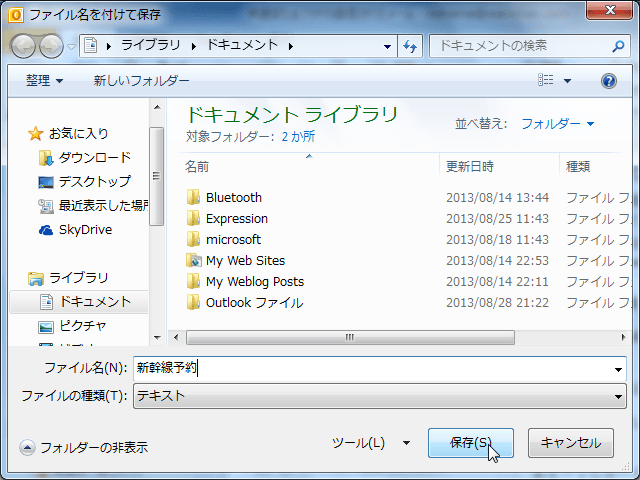Screen dimensions: 640x480
Task: Click file list horizontal scrollbar thumb
Action: [x=350, y=338]
